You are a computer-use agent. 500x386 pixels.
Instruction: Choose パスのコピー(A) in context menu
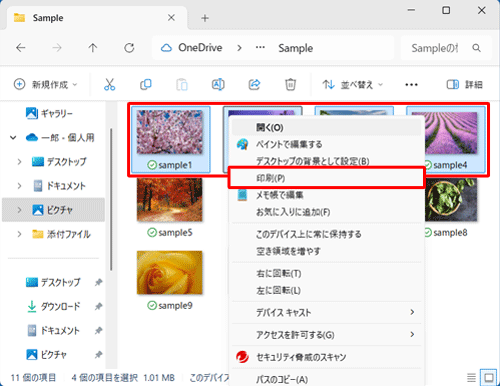(327, 379)
